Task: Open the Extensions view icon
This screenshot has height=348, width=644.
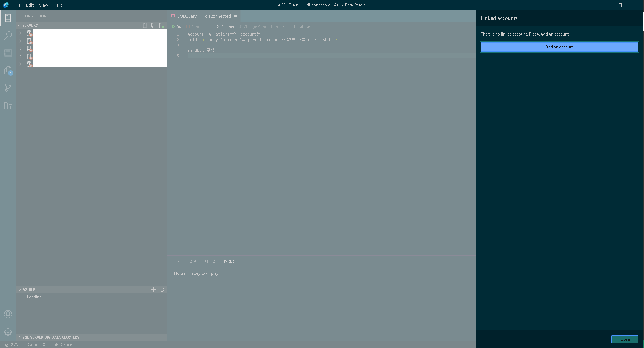Action: 8,105
